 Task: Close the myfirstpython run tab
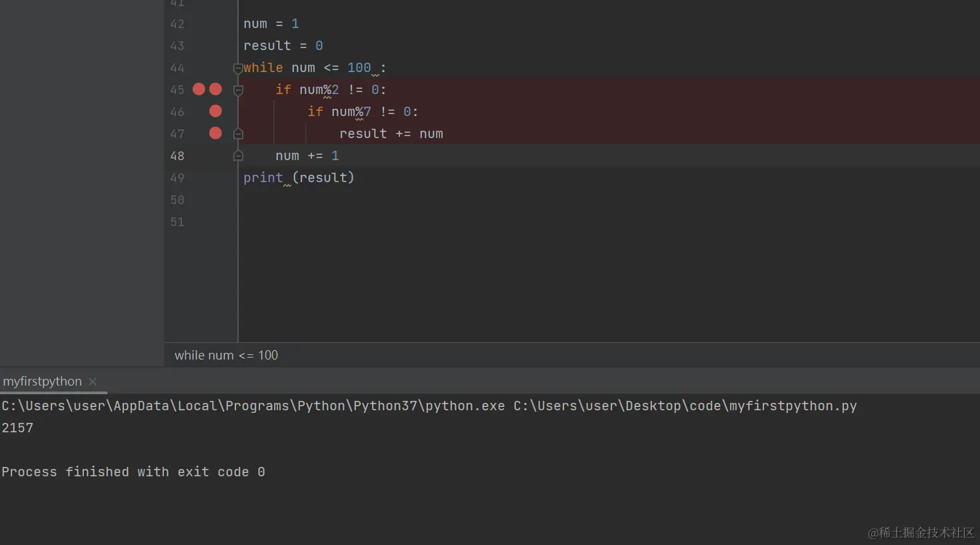tap(93, 382)
